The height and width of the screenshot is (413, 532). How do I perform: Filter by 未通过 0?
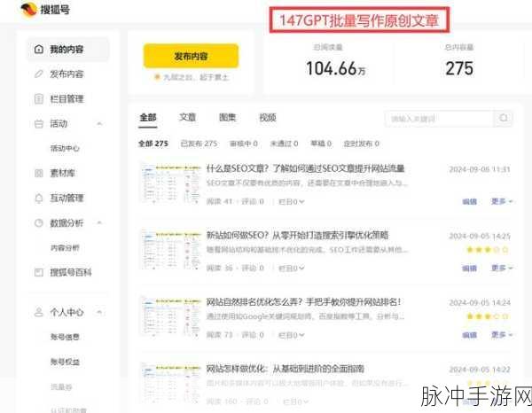point(284,144)
